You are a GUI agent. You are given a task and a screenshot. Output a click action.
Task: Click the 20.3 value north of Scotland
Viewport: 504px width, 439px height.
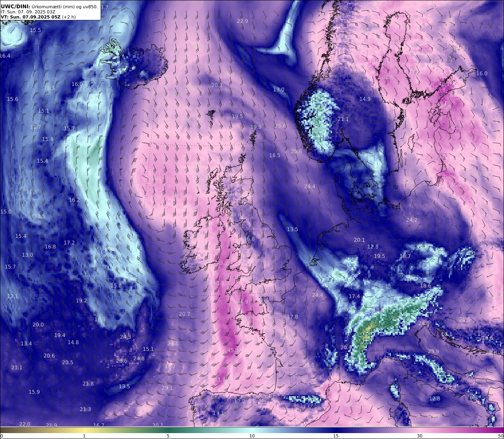[x=217, y=85]
